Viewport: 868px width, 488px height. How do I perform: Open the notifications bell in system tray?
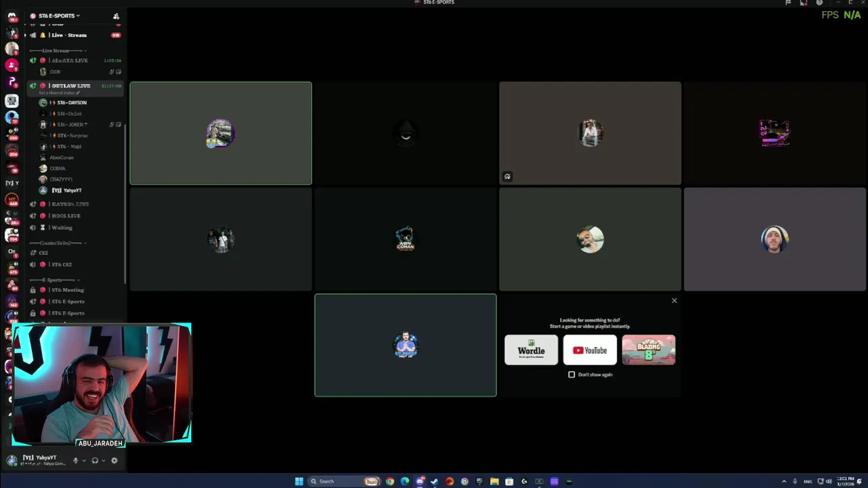coord(859,481)
